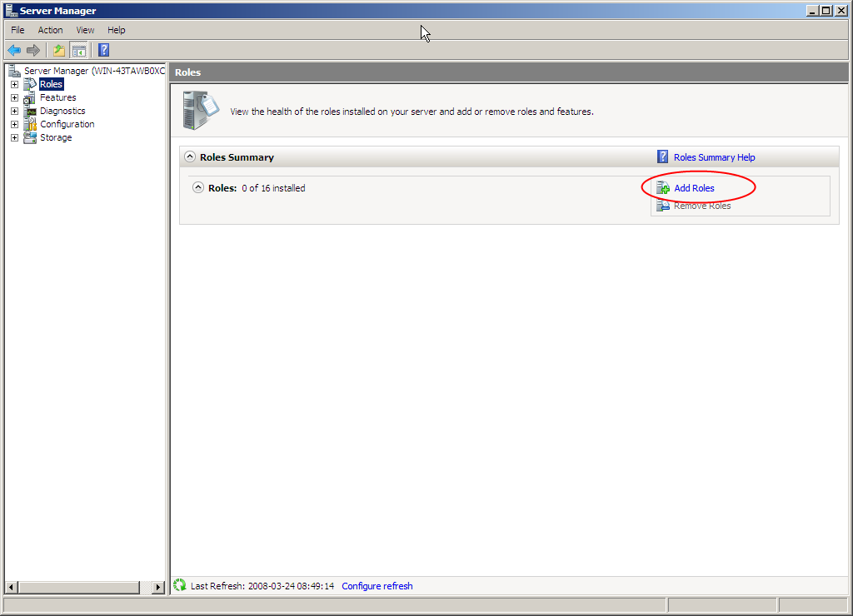
Task: Click the blue Help toolbar icon
Action: [104, 50]
